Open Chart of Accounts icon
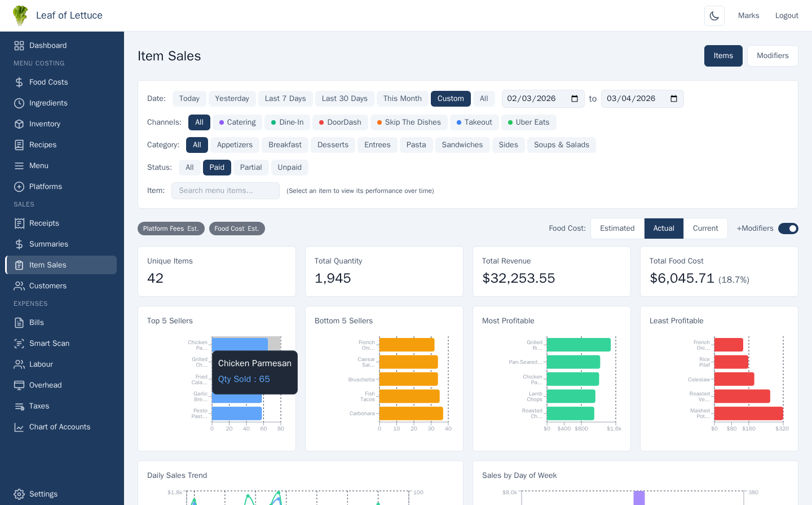This screenshot has height=505, width=812. 19,427
